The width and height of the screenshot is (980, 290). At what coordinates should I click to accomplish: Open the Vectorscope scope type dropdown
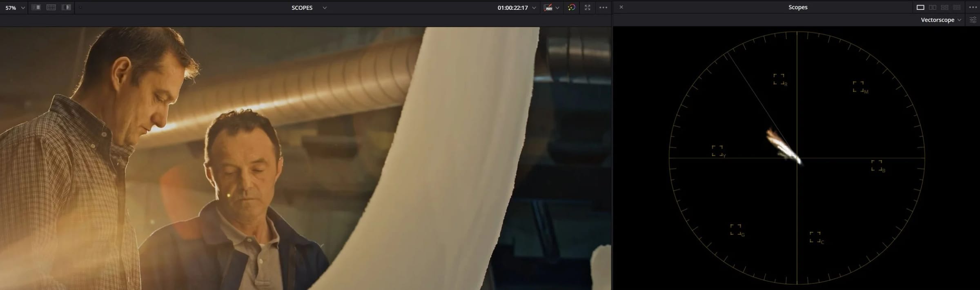coord(941,20)
